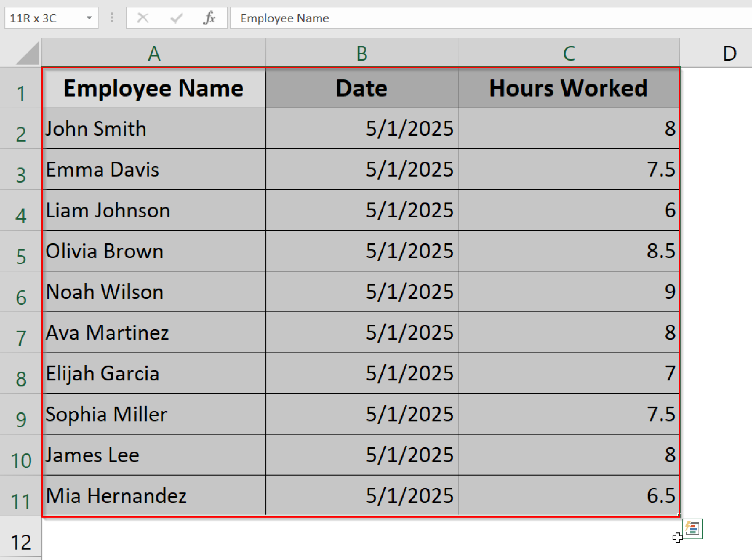Click the Date header cell
This screenshot has width=752, height=560.
pos(362,88)
